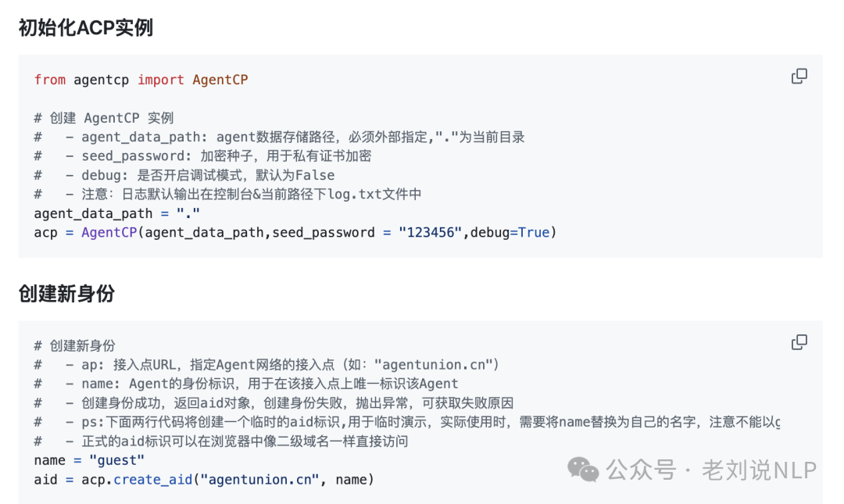Click the 老刘说NLP watermark text

coord(759,470)
